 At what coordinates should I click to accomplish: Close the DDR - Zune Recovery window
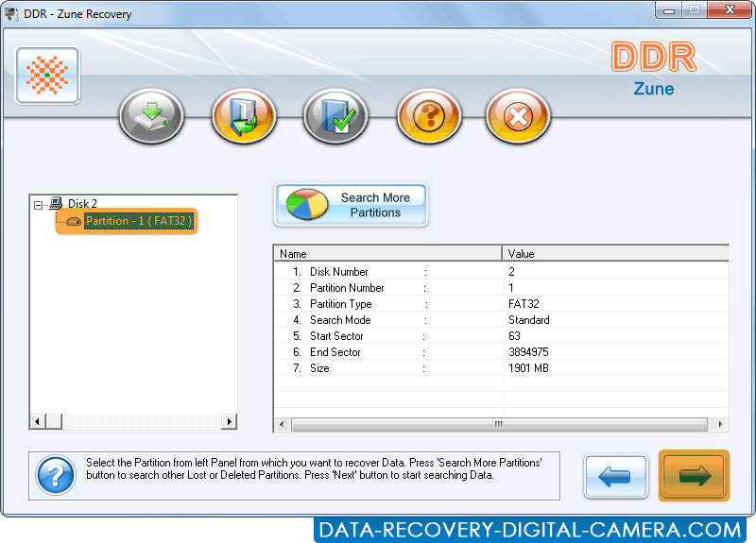click(730, 10)
